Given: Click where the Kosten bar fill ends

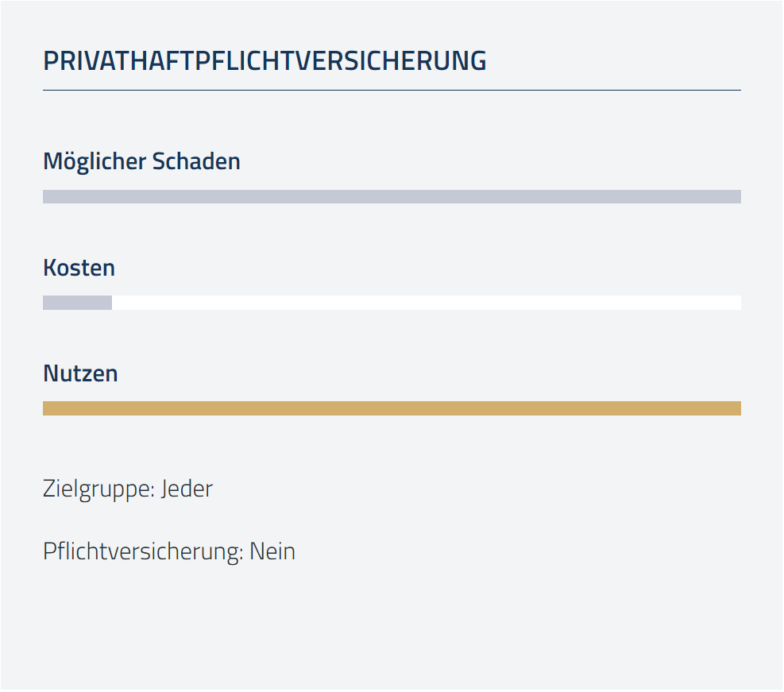Looking at the screenshot, I should pyautogui.click(x=112, y=303).
